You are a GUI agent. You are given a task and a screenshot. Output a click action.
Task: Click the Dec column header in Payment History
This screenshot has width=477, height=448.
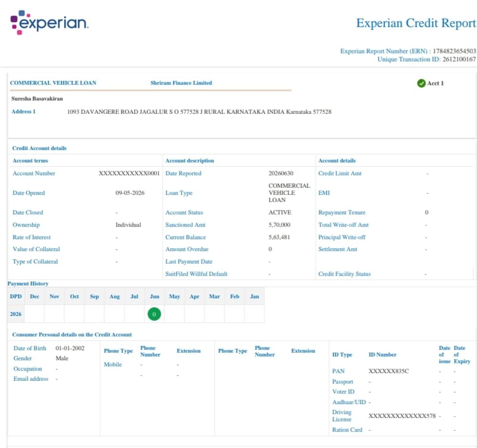click(34, 296)
